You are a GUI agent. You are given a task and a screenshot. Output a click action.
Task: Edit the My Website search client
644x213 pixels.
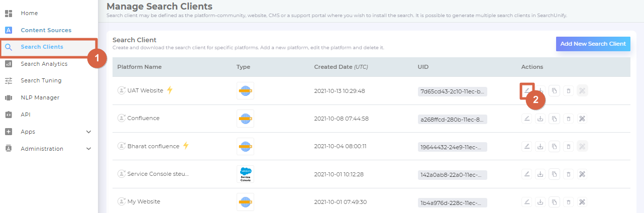point(526,202)
